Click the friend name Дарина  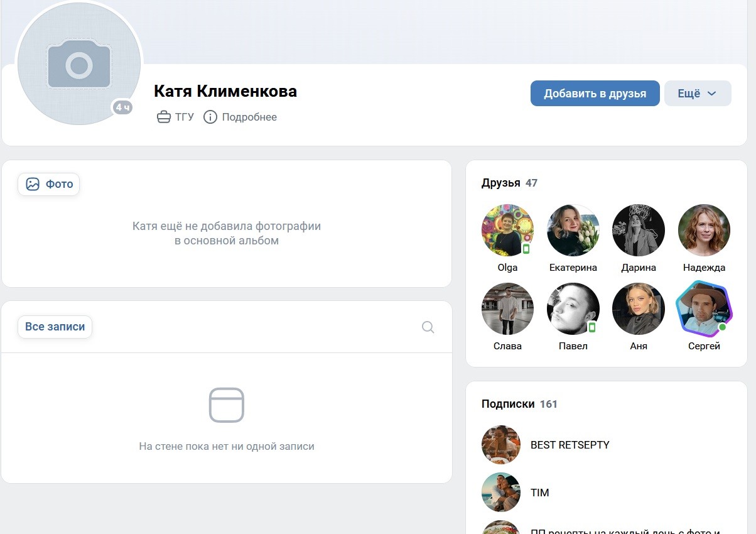(639, 268)
